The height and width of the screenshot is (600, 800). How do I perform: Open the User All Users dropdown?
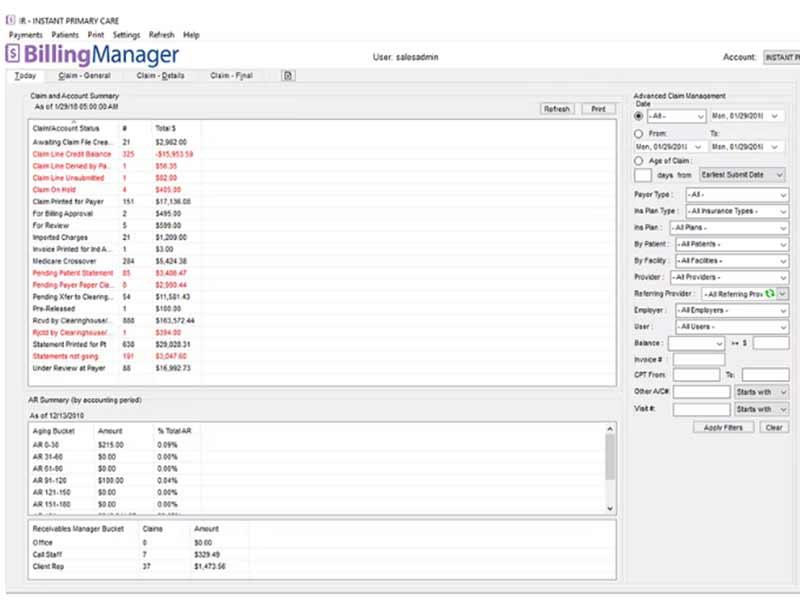point(732,327)
